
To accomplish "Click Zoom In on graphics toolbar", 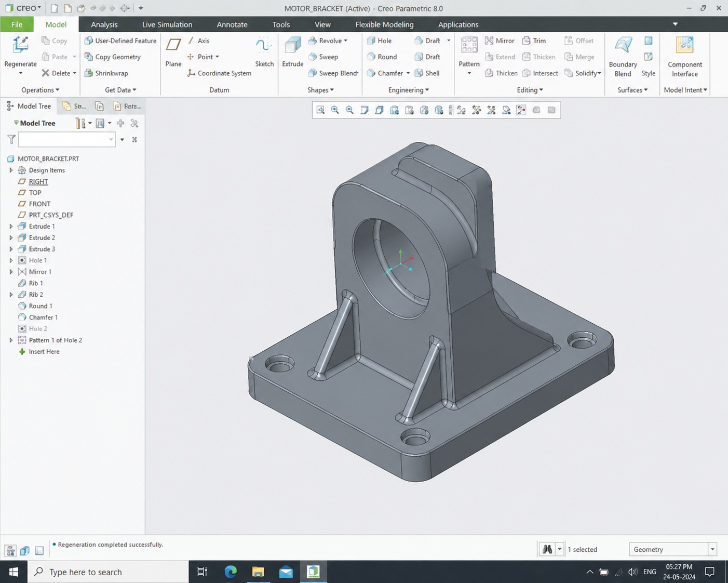I will tap(335, 110).
